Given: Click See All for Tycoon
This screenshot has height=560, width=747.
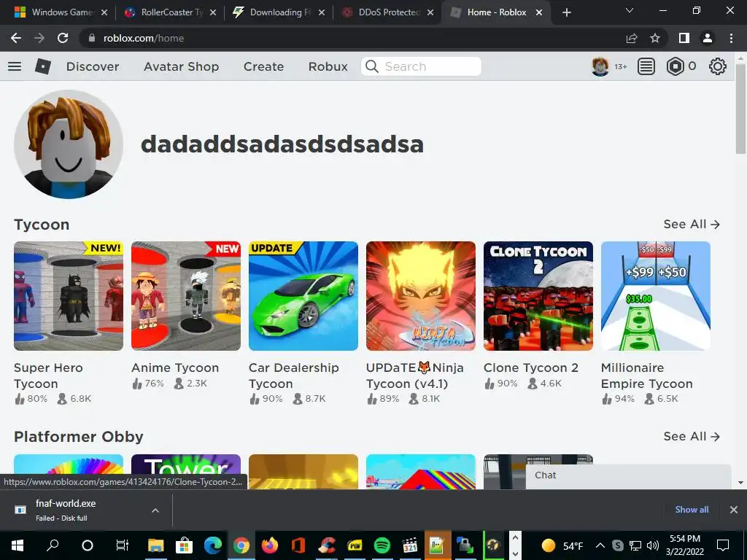Looking at the screenshot, I should pos(692,225).
